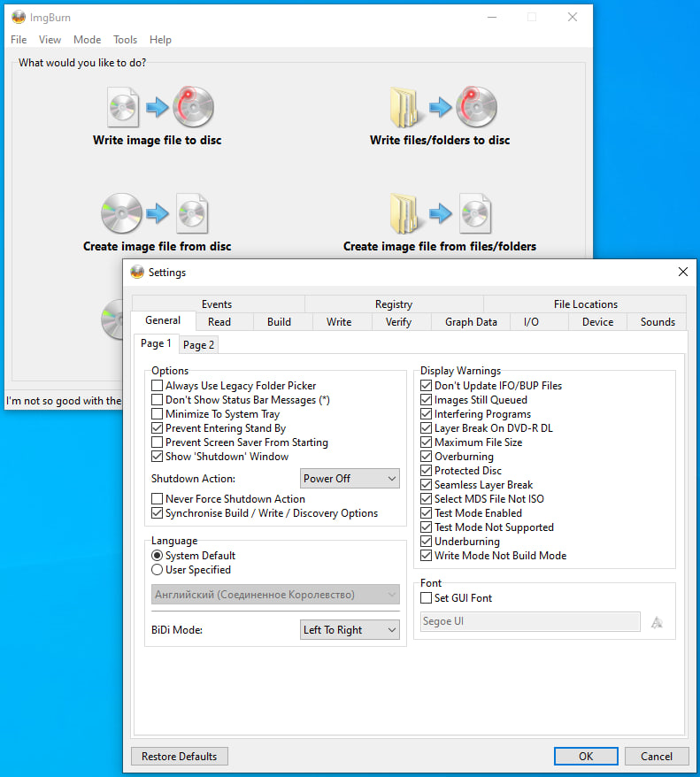Image resolution: width=700 pixels, height=777 pixels.
Task: Click the ImgBurn app icon in title bar
Action: 19,18
